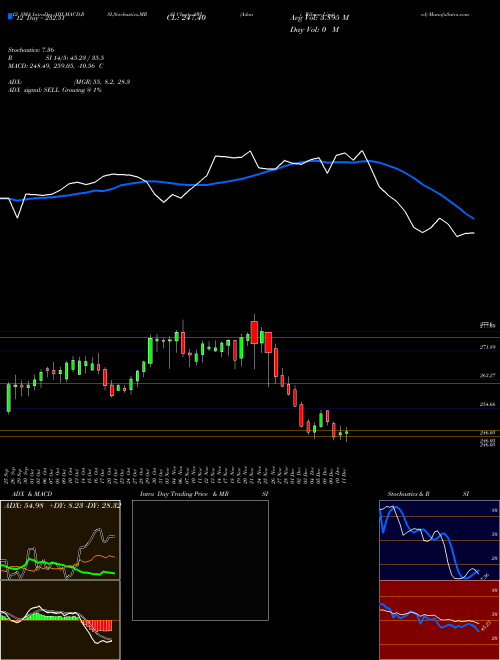Click the Intra Day Trading Price & MR title
Viewport: 500px width, 660px height.
point(185,494)
